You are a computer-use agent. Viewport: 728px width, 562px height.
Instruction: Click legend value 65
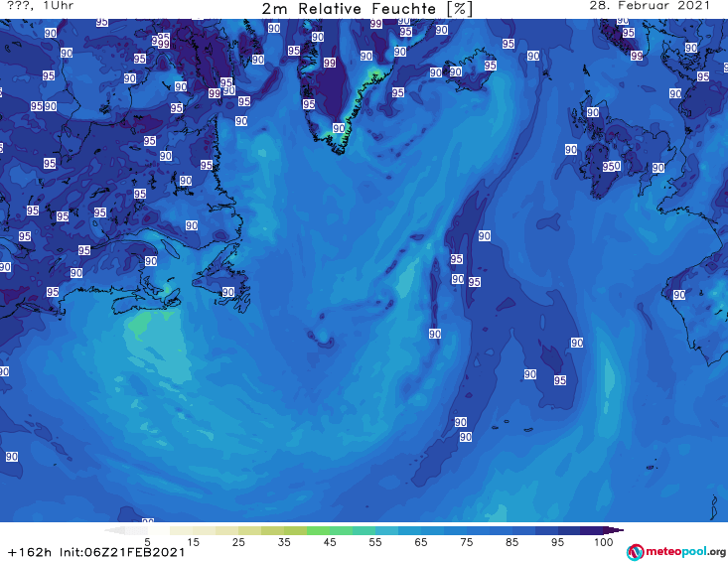tap(421, 541)
